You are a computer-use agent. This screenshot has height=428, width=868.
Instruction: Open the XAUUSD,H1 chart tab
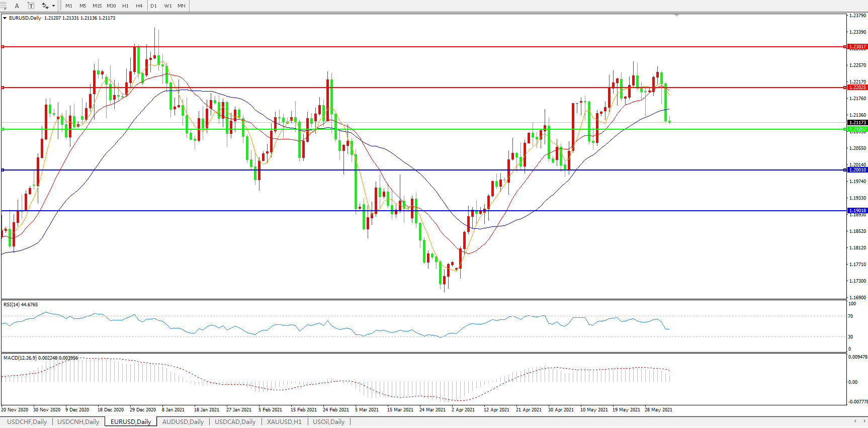point(284,422)
